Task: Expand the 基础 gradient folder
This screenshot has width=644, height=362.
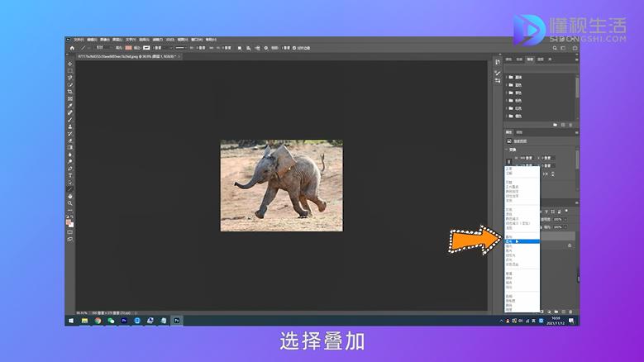Action: [507, 77]
